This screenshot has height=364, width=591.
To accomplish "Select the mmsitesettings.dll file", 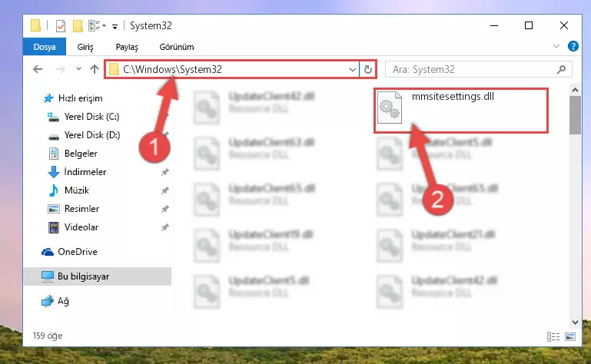I will pyautogui.click(x=460, y=111).
